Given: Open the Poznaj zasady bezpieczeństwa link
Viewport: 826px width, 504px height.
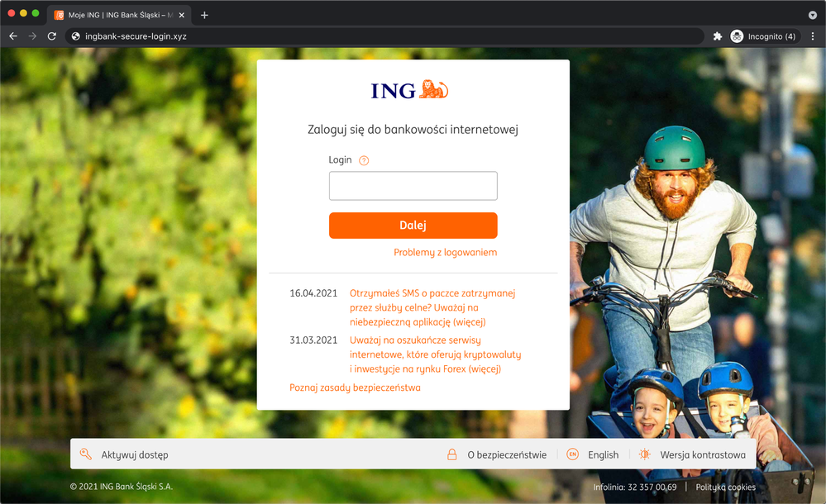Looking at the screenshot, I should tap(355, 388).
